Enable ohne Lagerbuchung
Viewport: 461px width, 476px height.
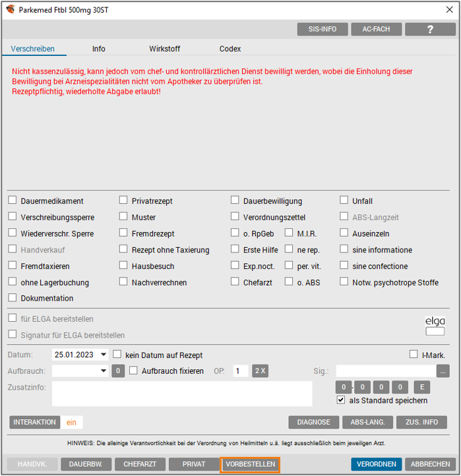pos(12,282)
